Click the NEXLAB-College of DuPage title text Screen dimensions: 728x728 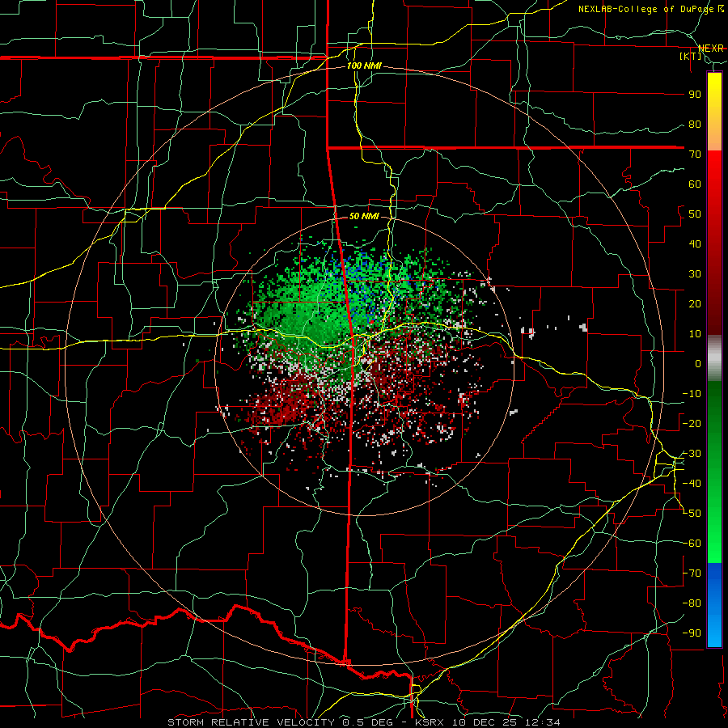(651, 9)
